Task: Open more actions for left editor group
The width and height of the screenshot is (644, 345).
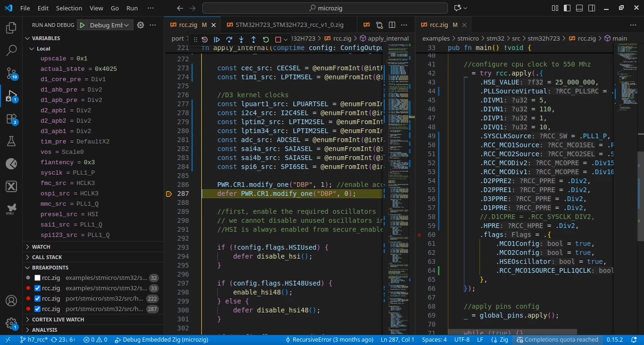Action: [x=404, y=25]
